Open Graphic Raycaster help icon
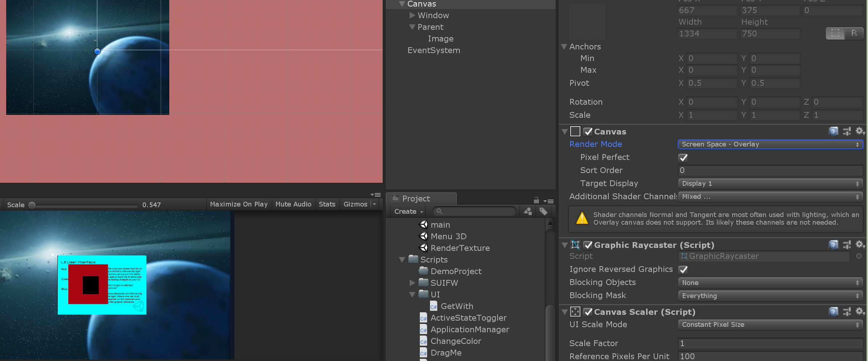This screenshot has height=361, width=868. (x=833, y=245)
